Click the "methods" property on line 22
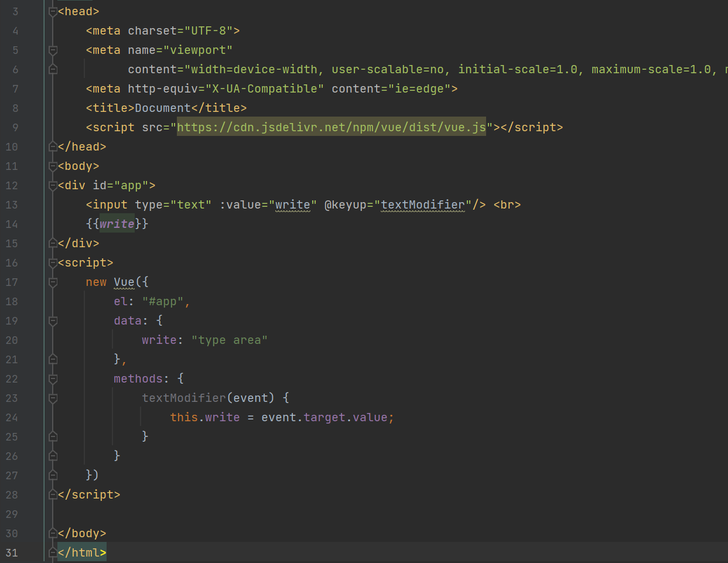 pyautogui.click(x=138, y=379)
